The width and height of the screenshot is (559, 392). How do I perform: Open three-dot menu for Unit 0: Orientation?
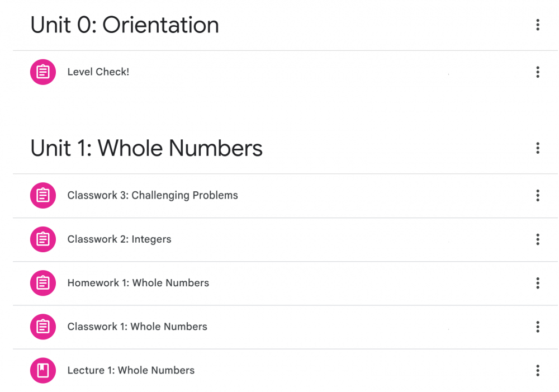538,25
